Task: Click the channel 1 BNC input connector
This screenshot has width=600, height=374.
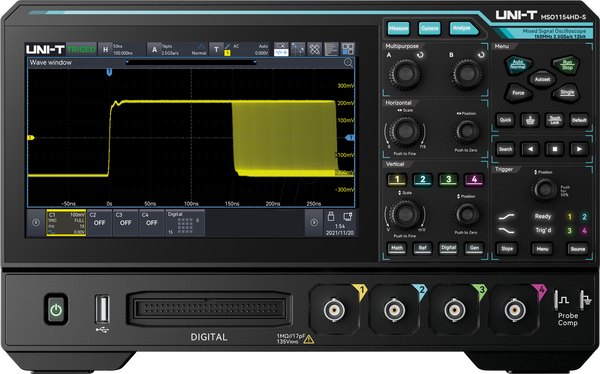Action: (x=334, y=310)
